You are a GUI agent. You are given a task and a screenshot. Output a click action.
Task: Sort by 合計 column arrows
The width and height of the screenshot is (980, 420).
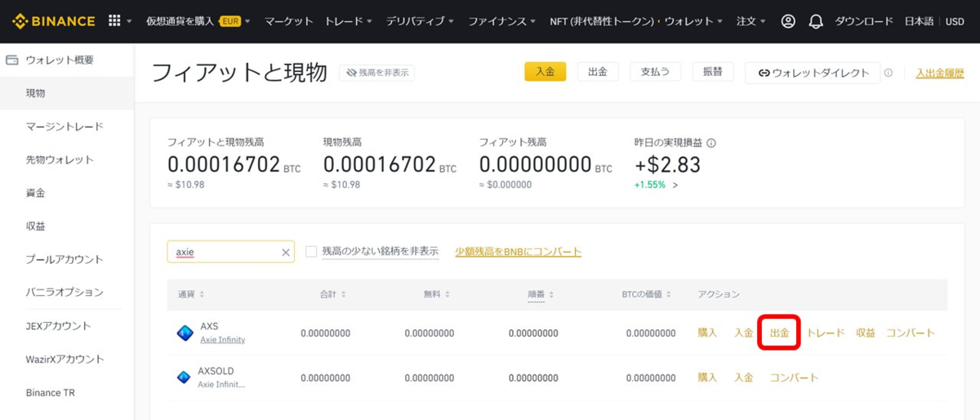[x=343, y=294]
